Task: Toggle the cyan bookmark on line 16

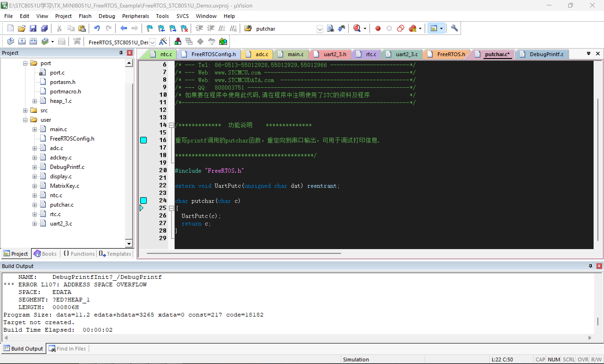Action: 143,140
